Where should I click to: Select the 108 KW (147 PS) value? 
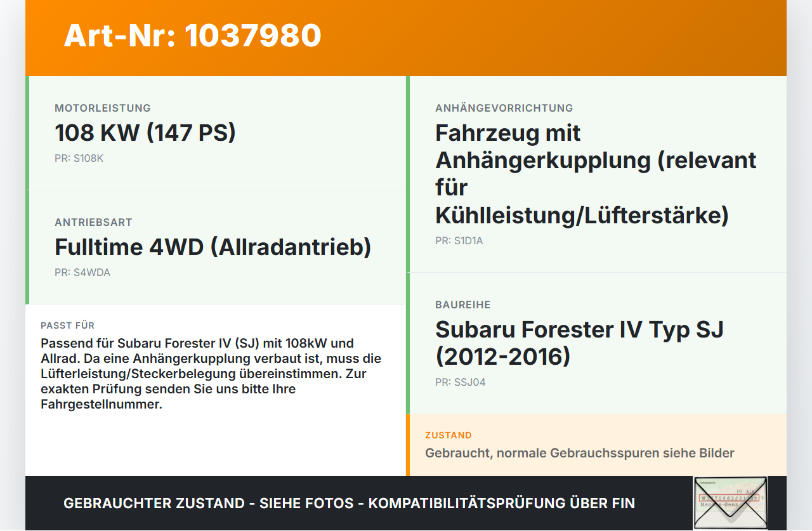click(x=145, y=133)
